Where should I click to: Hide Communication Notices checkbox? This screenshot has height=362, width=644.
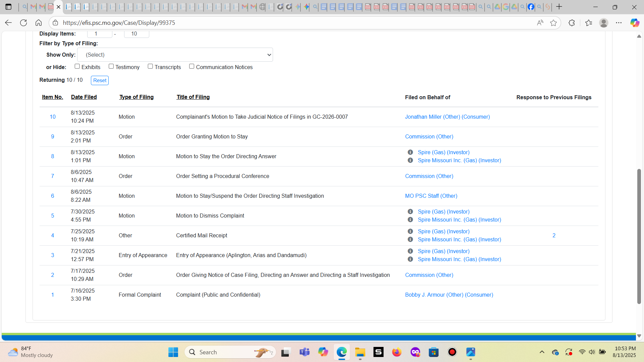click(192, 66)
